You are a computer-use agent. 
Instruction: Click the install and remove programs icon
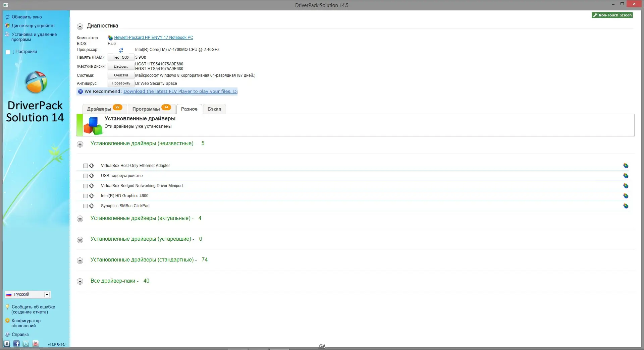pos(7,34)
